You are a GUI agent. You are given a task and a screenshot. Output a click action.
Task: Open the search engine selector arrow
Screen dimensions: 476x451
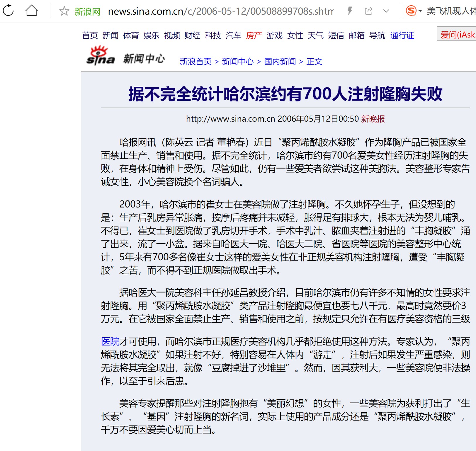(420, 11)
